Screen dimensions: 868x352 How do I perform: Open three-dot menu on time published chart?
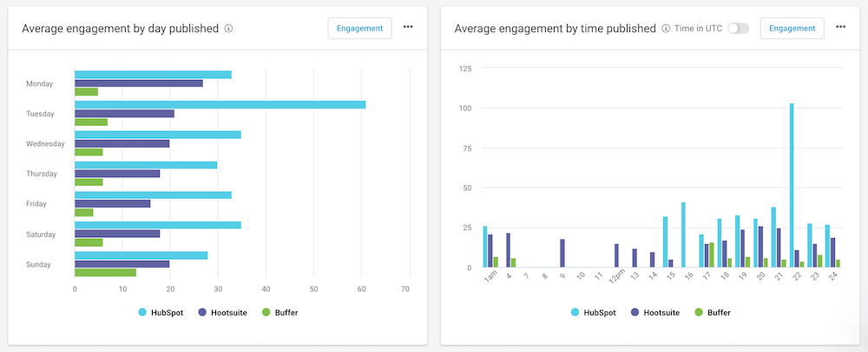[840, 28]
